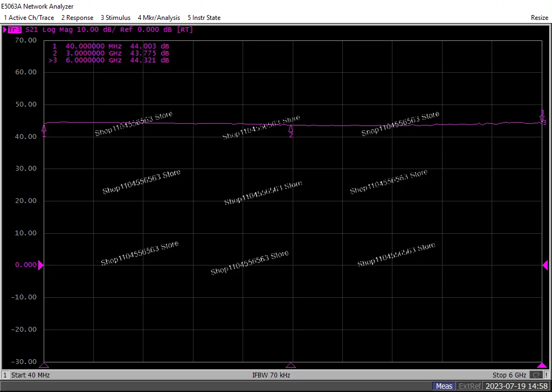
Task: Select marker 1 readout at 40 MHz
Action: pyautogui.click(x=111, y=46)
